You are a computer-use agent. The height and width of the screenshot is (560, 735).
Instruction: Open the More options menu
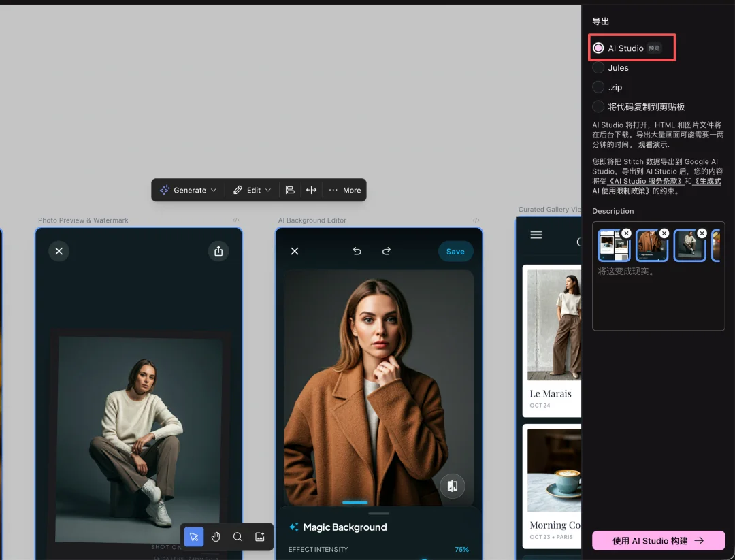tap(345, 190)
